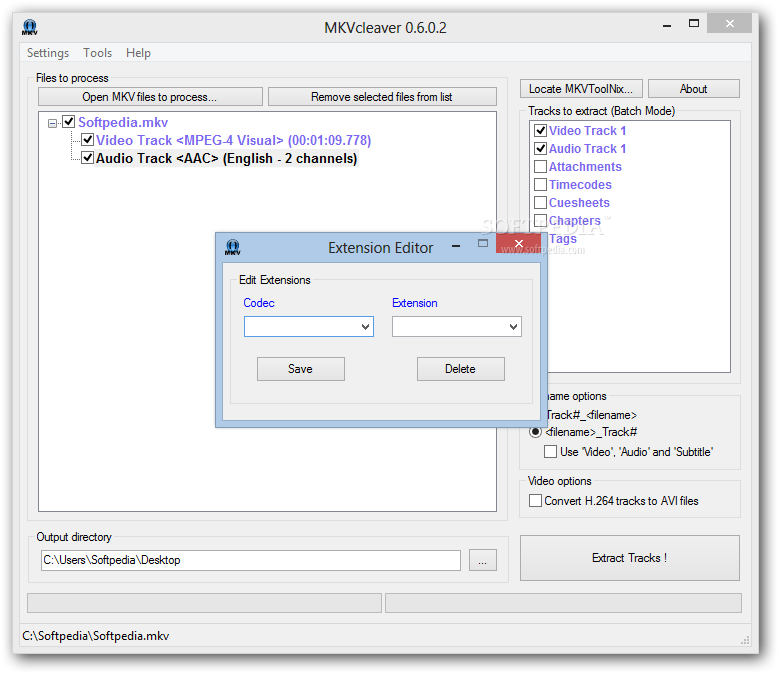This screenshot has width=779, height=674.
Task: Click Open MKV files to process button
Action: click(x=150, y=97)
